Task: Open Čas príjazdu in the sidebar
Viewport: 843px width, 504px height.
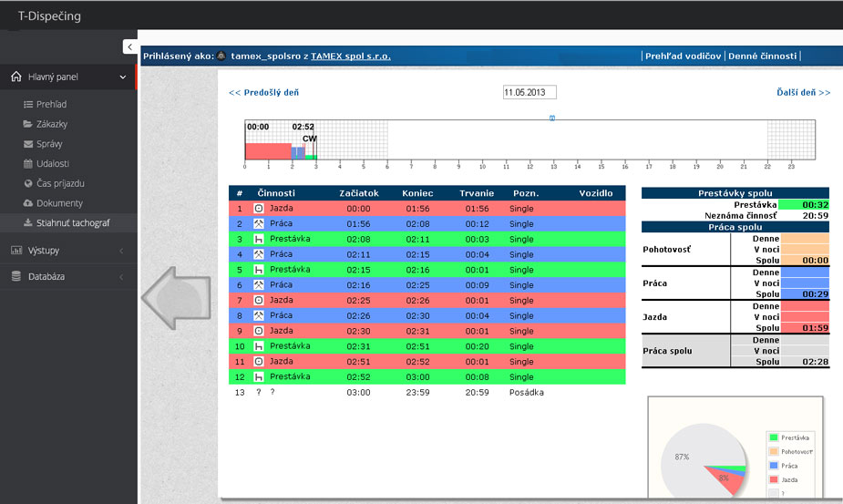Action: pyautogui.click(x=60, y=183)
